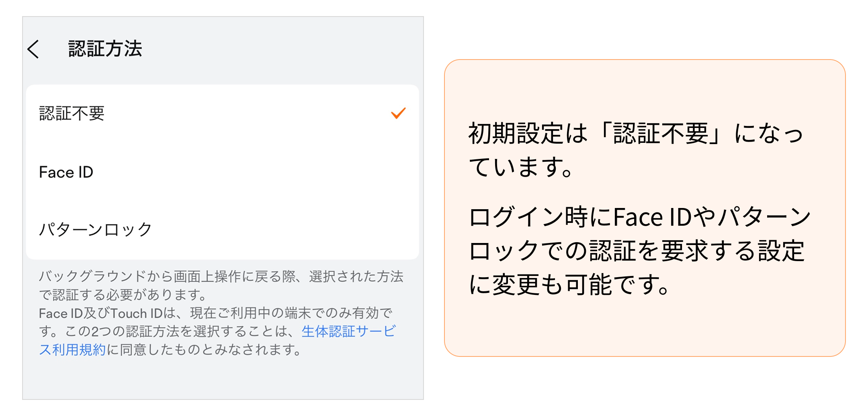Select the 認証不要 option
This screenshot has height=416, width=868.
pos(72,113)
